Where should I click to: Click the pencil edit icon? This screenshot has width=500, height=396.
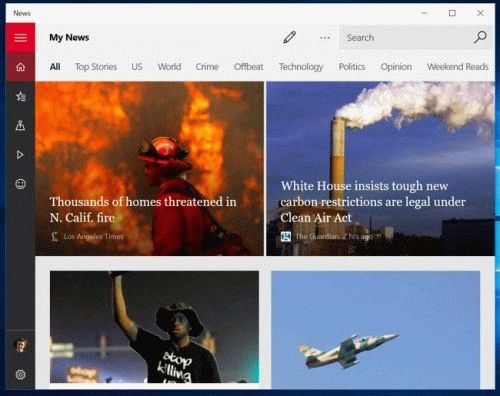[x=289, y=38]
